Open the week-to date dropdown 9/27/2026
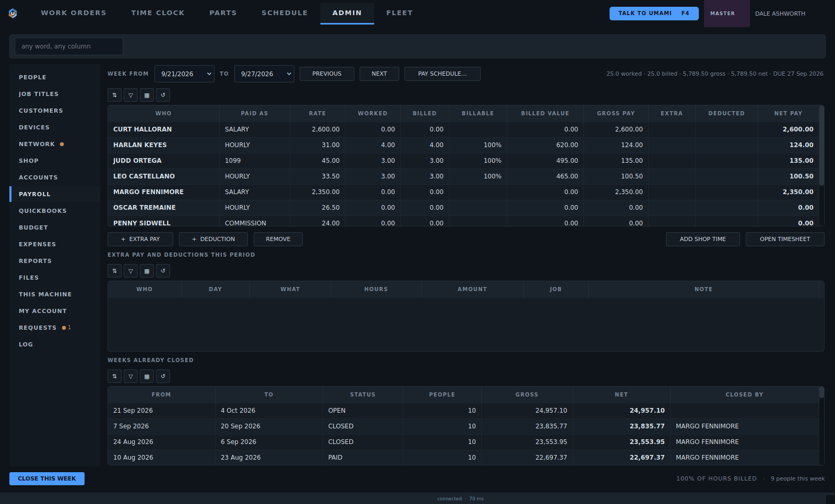Viewport: 835px width, 504px height. tap(264, 74)
